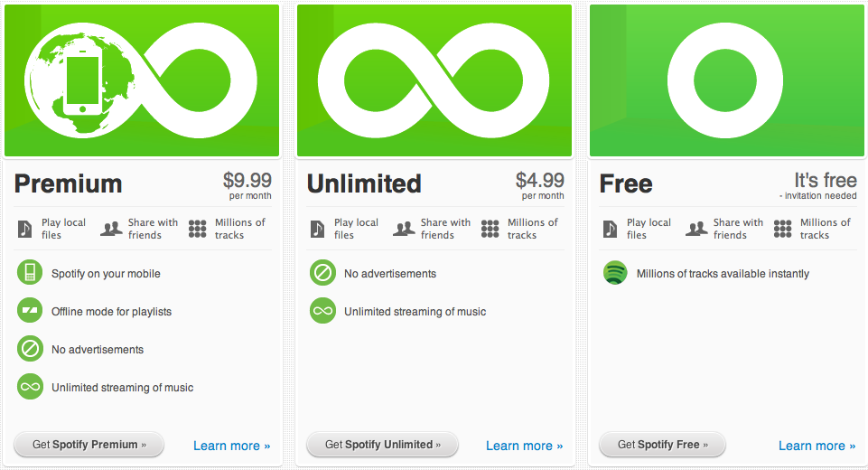This screenshot has height=470, width=868.
Task: Click the Spotify logo icon in Free
Action: (615, 273)
